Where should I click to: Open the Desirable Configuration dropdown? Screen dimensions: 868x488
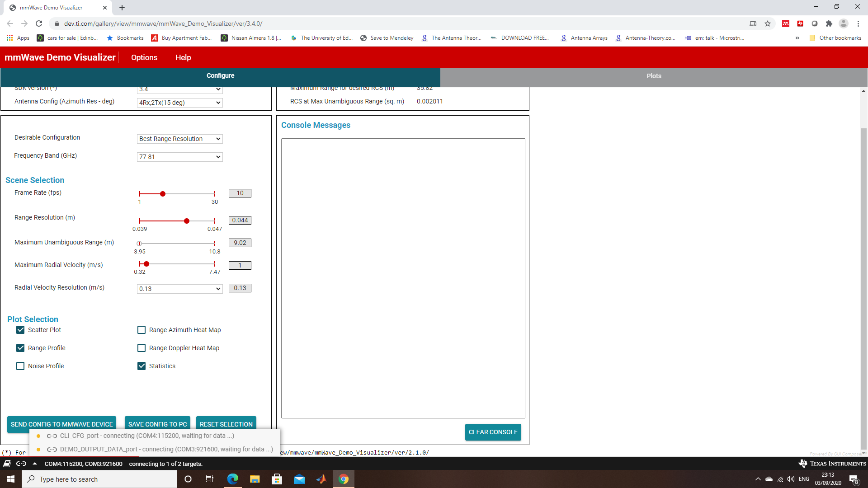[179, 139]
